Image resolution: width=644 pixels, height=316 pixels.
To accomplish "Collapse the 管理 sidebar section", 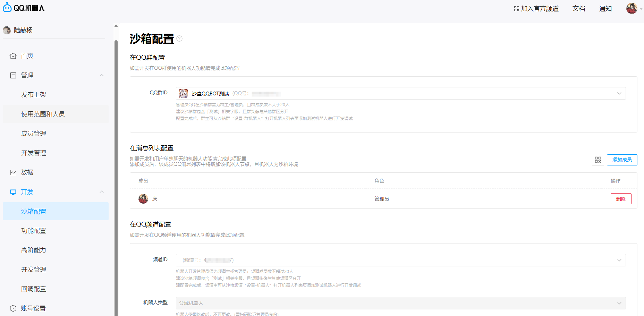I will pos(102,75).
